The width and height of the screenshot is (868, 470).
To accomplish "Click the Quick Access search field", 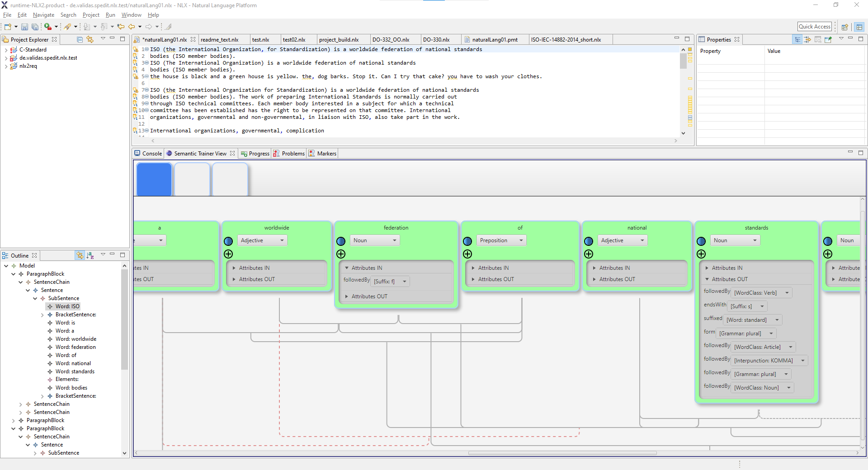I will (x=814, y=27).
